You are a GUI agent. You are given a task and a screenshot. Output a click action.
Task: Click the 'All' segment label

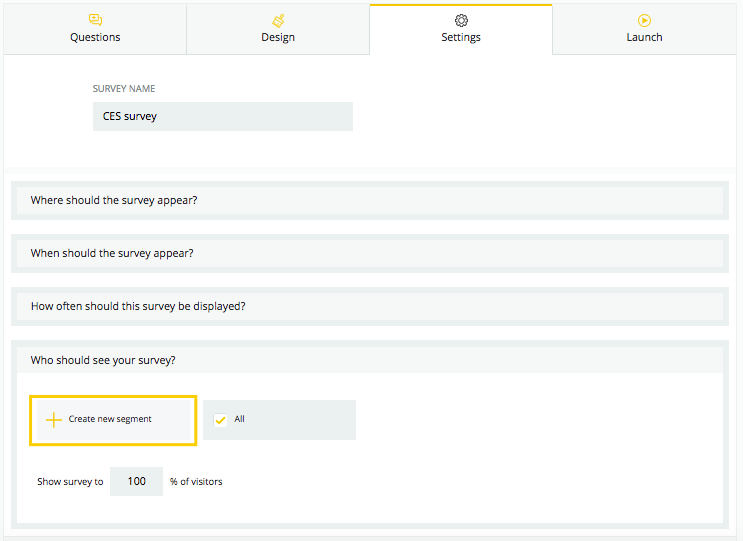(239, 419)
